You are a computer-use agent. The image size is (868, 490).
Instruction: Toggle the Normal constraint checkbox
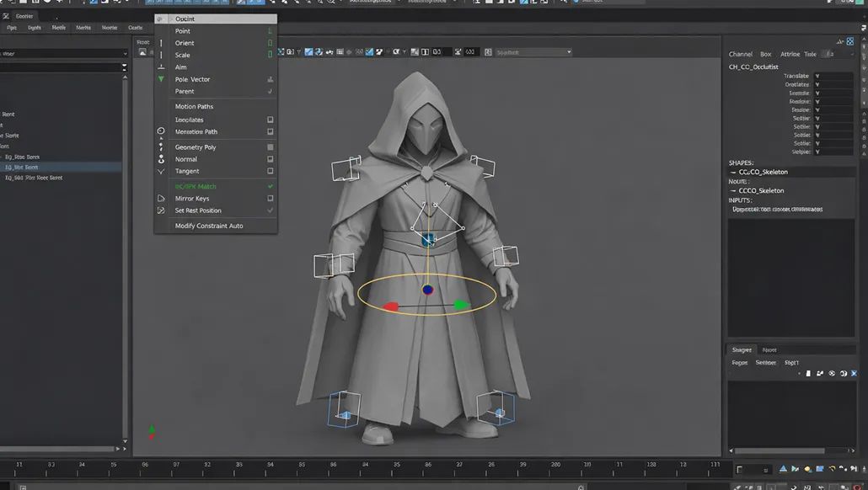pyautogui.click(x=270, y=159)
